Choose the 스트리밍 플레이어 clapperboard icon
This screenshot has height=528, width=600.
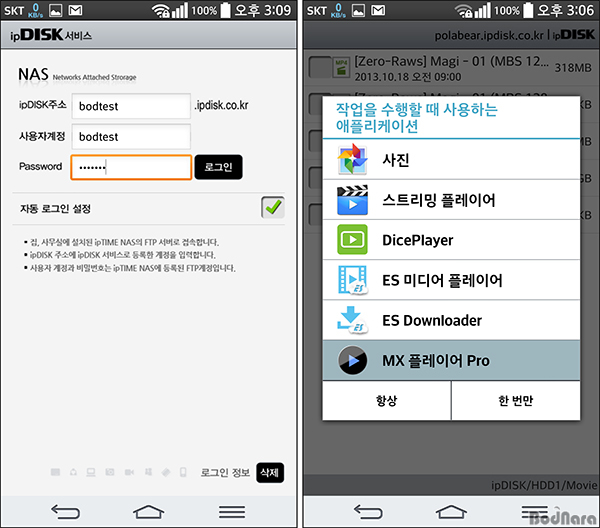[x=352, y=200]
